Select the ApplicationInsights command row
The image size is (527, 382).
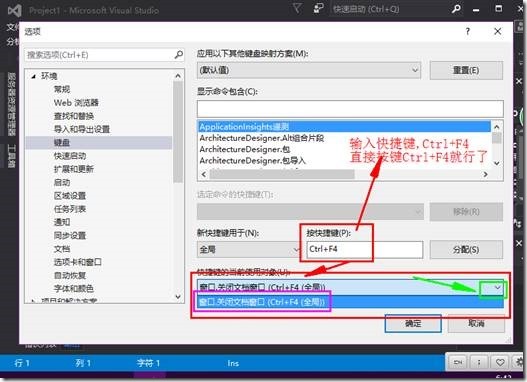coord(344,127)
